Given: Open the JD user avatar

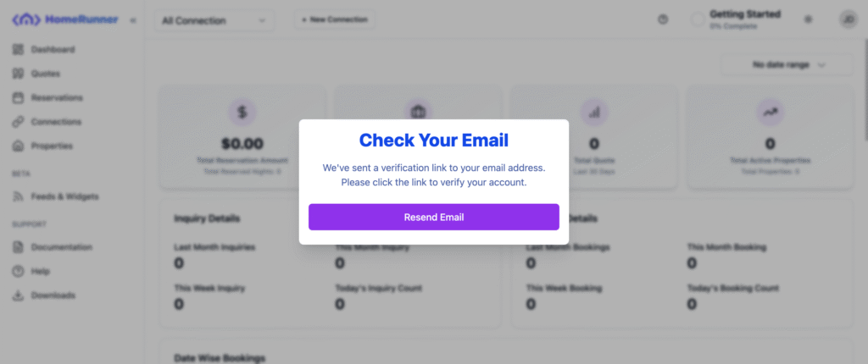Looking at the screenshot, I should pyautogui.click(x=848, y=19).
